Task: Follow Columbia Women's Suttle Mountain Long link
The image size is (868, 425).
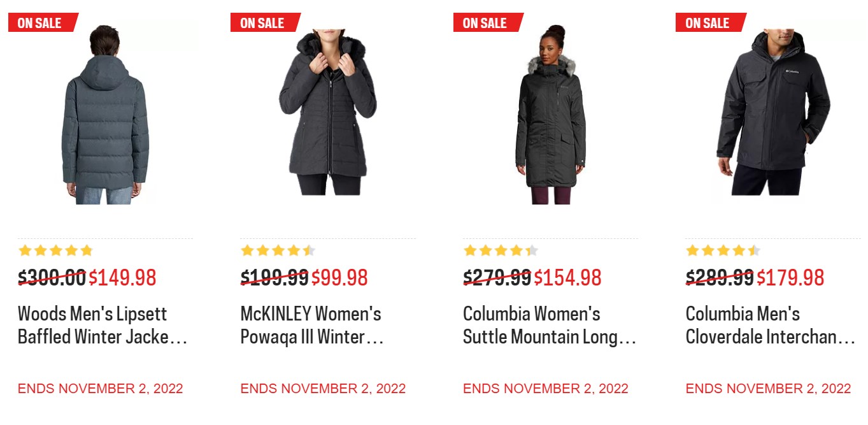Action: (x=549, y=325)
